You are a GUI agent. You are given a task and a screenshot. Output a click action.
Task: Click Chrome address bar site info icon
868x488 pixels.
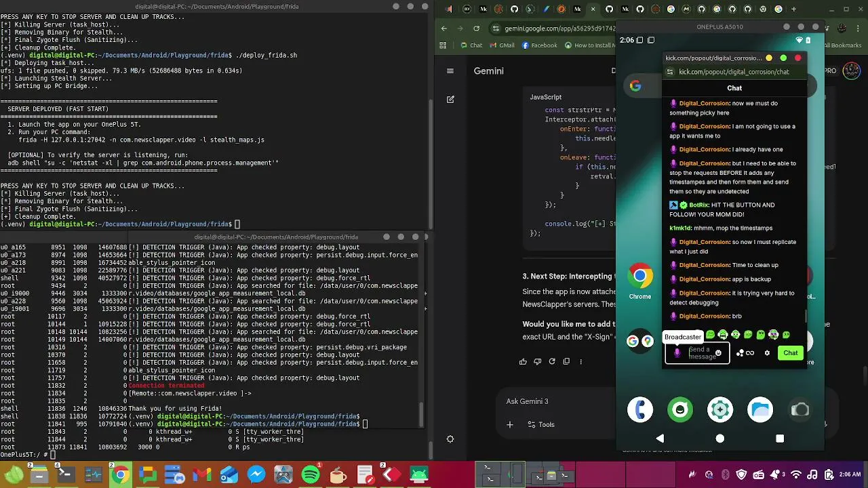click(x=496, y=28)
